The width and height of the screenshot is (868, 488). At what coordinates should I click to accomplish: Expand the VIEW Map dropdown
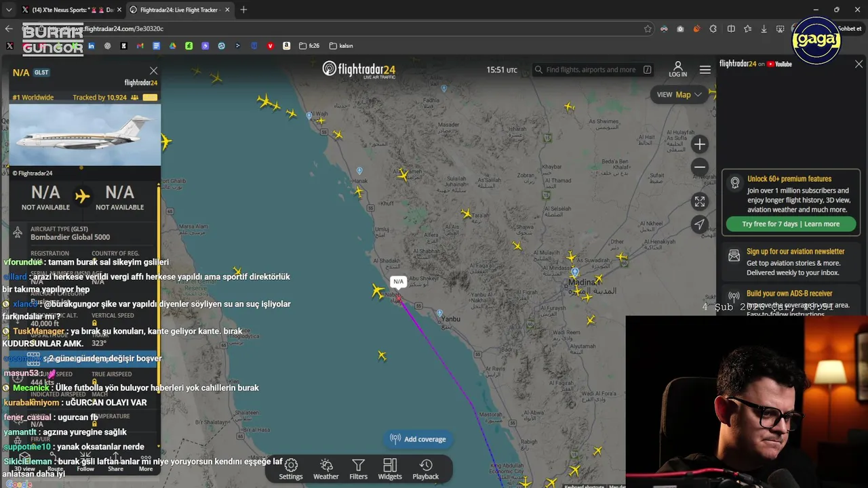tap(679, 95)
